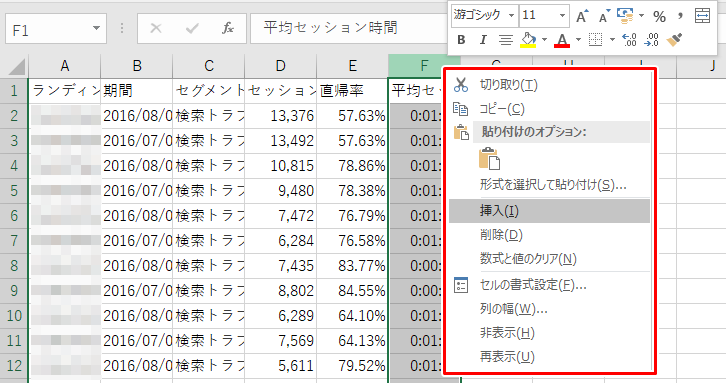The width and height of the screenshot is (726, 383).
Task: Click cell containing 5,611
Action: tap(281, 366)
